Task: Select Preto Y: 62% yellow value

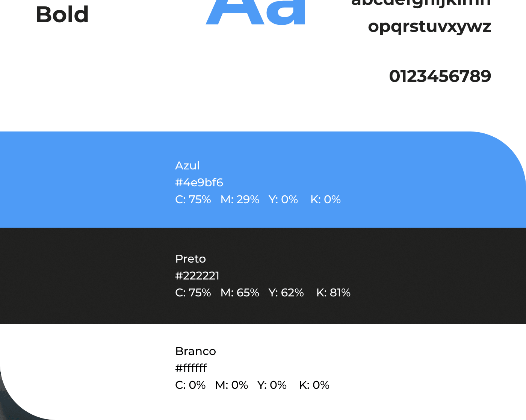Action: point(286,293)
